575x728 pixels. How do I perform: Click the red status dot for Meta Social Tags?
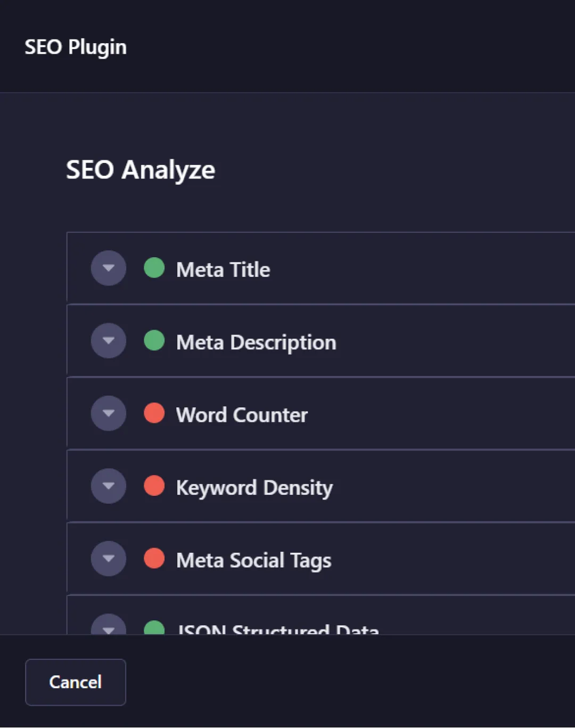(x=154, y=558)
